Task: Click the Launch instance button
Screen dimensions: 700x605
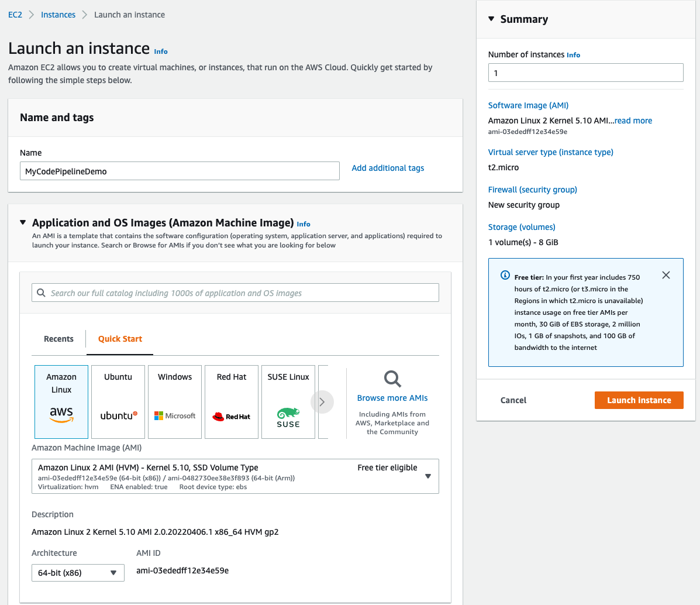Action: (639, 400)
